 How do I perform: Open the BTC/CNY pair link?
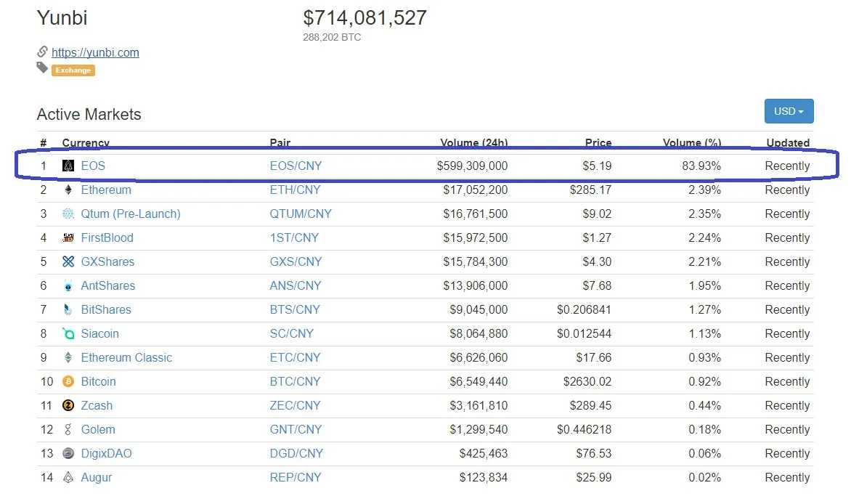pos(296,381)
